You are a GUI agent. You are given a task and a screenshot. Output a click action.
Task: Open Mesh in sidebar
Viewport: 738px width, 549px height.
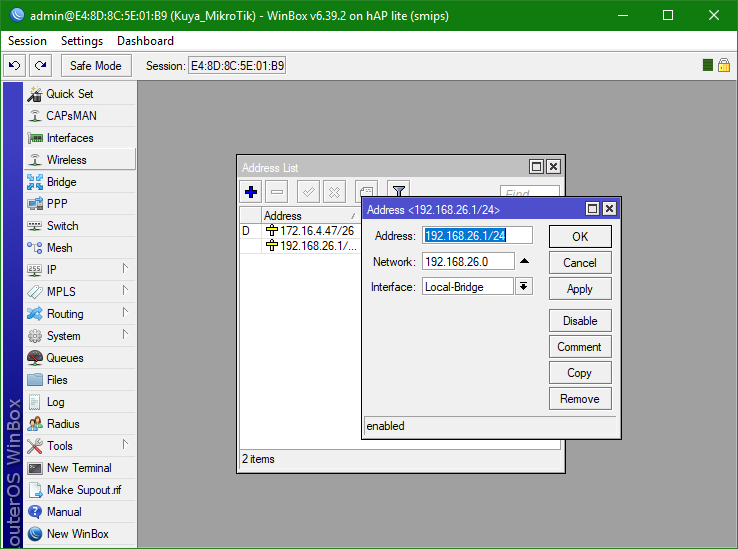pyautogui.click(x=80, y=248)
